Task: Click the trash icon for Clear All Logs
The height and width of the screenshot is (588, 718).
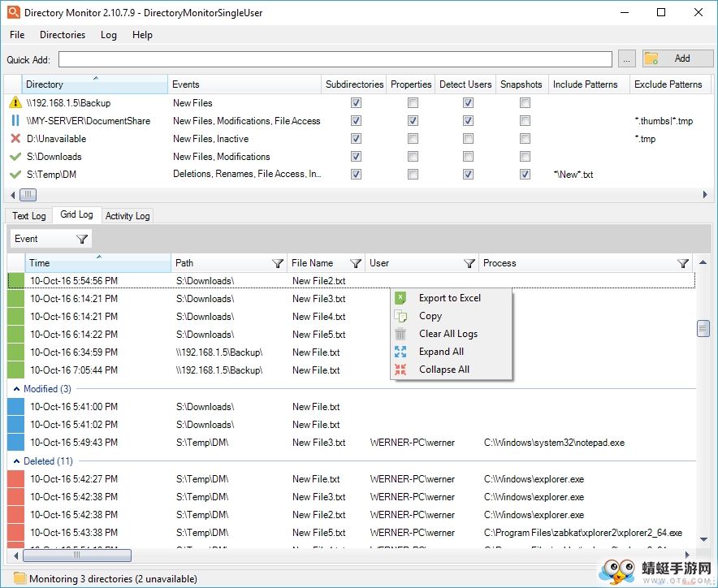Action: point(400,334)
